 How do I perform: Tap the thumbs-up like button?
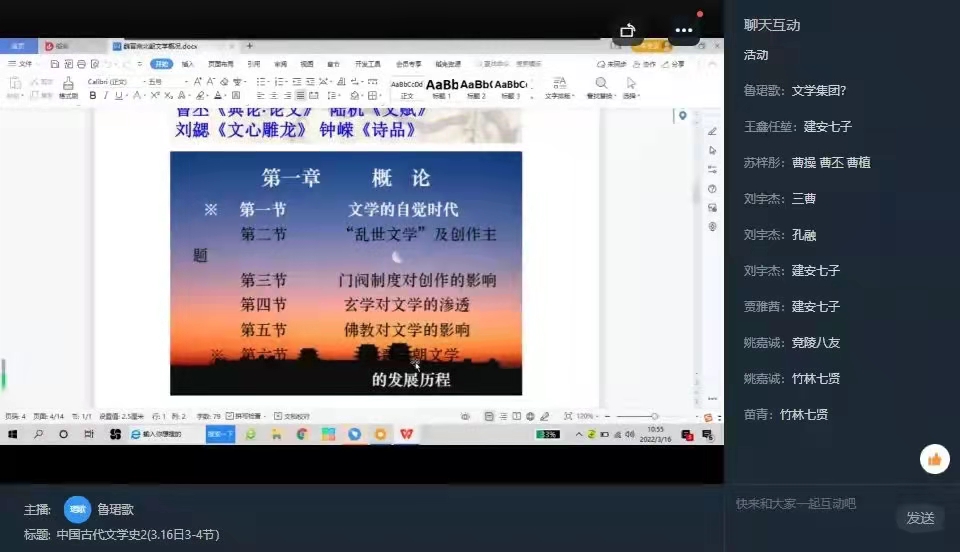coord(934,459)
